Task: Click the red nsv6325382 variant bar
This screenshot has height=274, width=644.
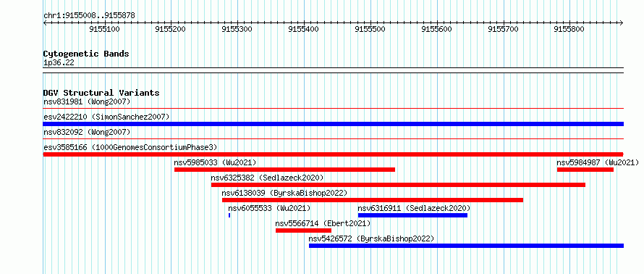Action: [x=398, y=185]
